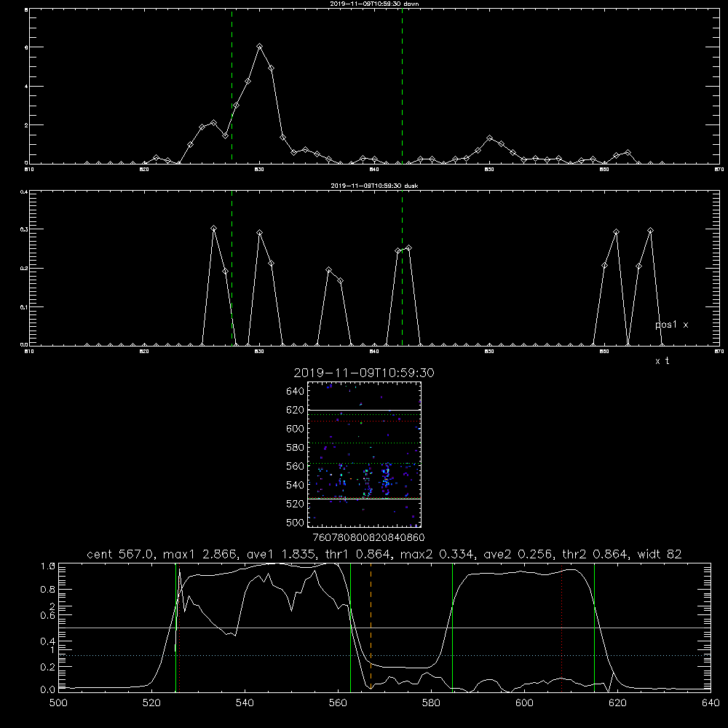Select the 'ave1 1.835' value
728x728 pixels.
coord(281,554)
